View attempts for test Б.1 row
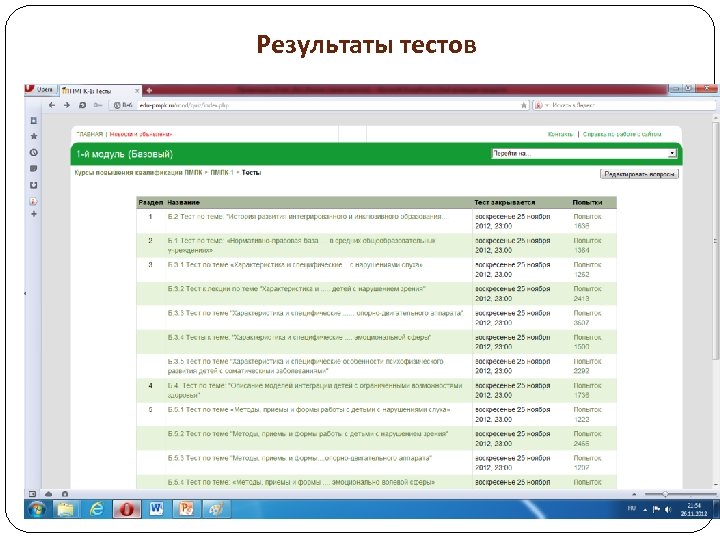720x540 pixels. [587, 245]
